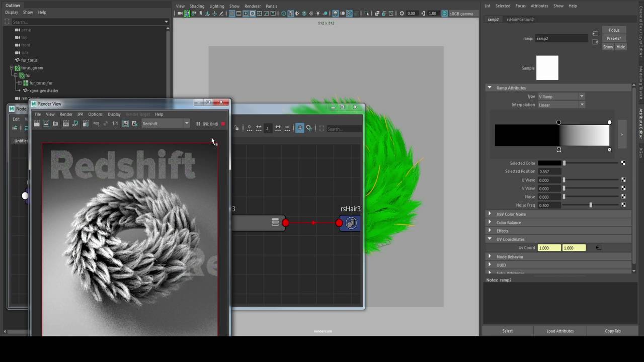Toggle the sRGB gamma color management icon

click(x=444, y=14)
